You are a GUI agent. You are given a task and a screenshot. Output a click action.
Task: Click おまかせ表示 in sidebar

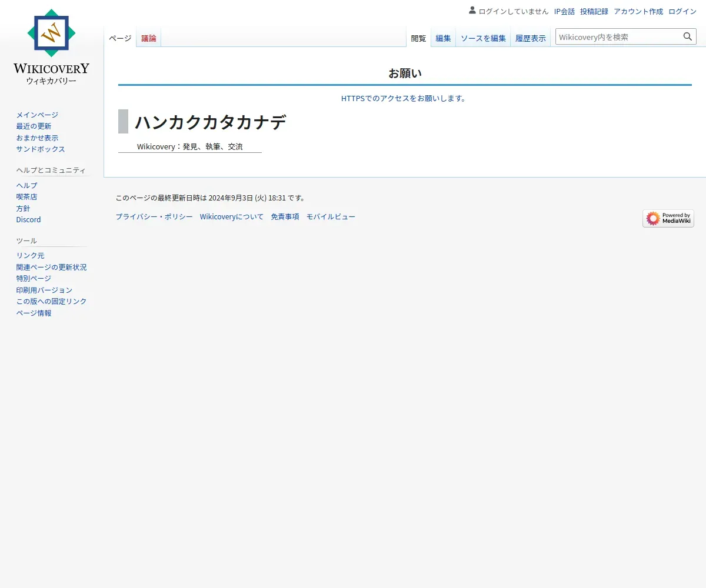pyautogui.click(x=37, y=138)
